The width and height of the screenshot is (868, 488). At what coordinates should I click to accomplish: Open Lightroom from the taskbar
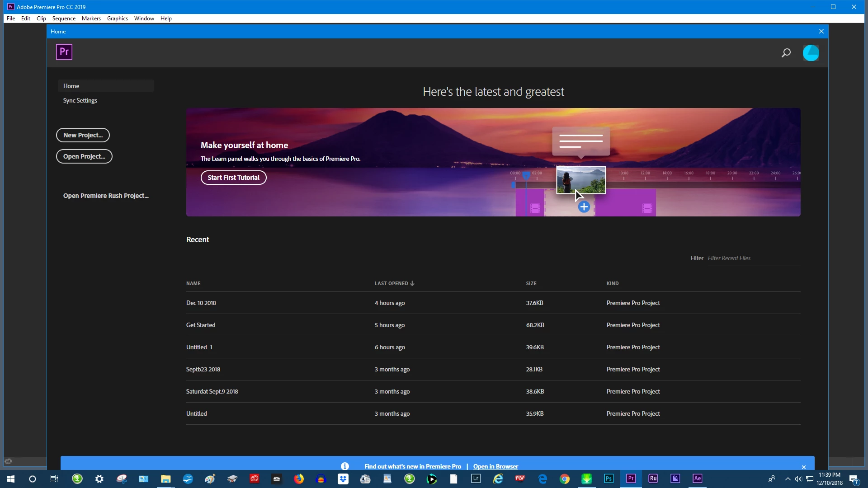pos(476,479)
